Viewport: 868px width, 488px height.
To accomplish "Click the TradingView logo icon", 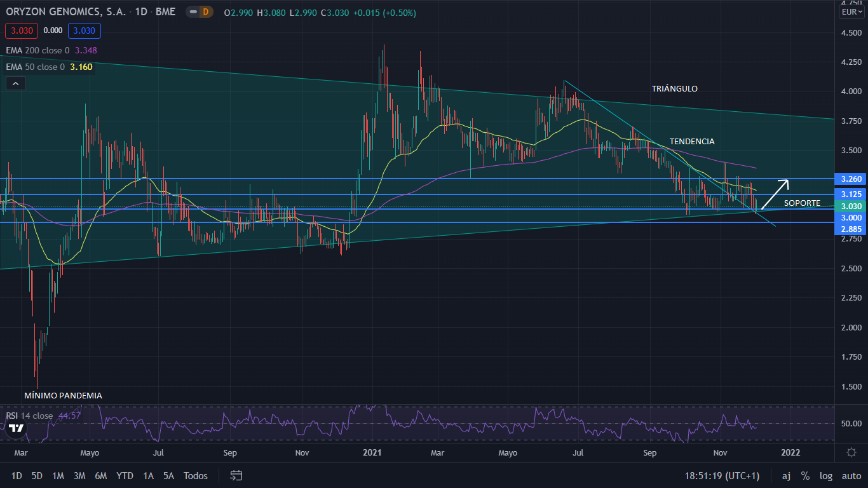I will (17, 428).
